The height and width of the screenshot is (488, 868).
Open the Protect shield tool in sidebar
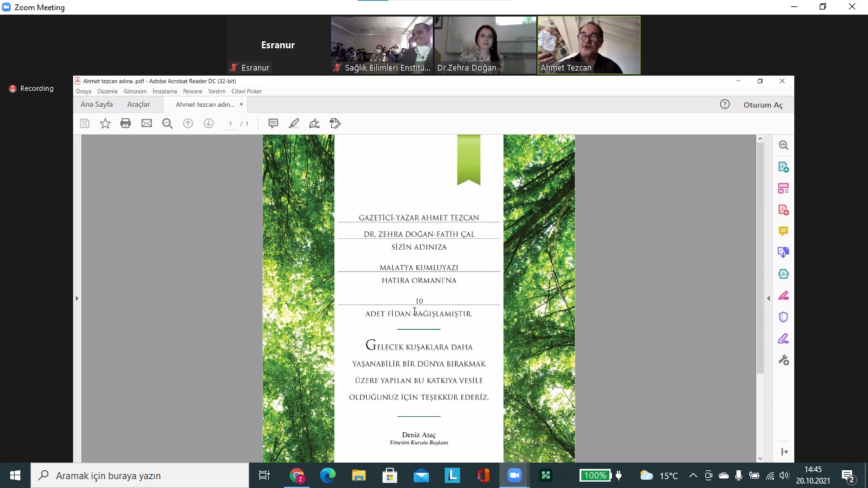[x=783, y=317]
